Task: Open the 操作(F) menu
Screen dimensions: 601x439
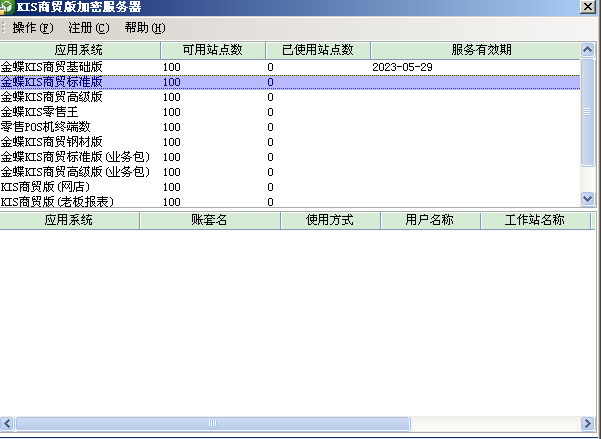Action: click(33, 28)
